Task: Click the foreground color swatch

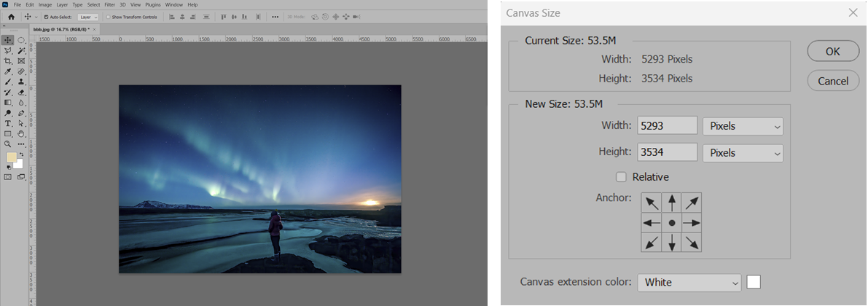Action: 11,157
